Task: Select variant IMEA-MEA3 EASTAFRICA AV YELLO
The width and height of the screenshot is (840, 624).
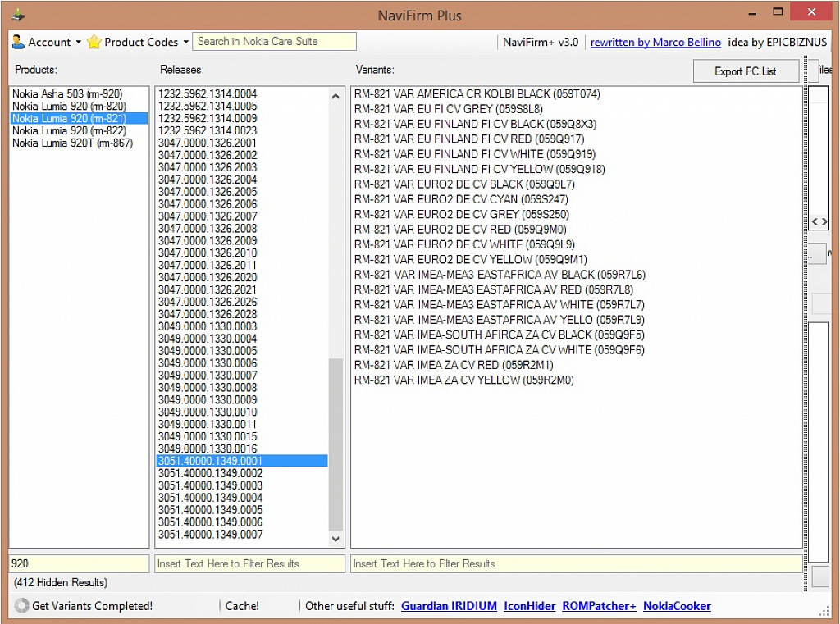Action: click(577, 319)
